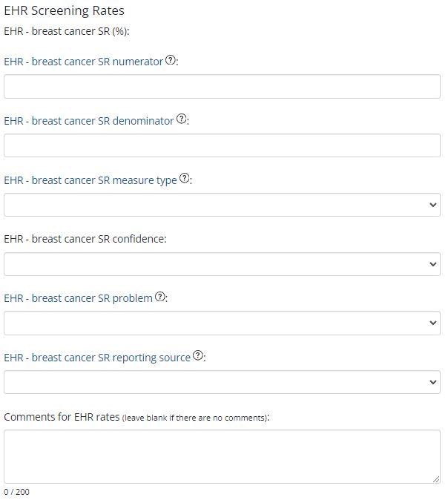The width and height of the screenshot is (448, 503).
Task: Click the Comments for EHR rates textarea
Action: (x=222, y=456)
